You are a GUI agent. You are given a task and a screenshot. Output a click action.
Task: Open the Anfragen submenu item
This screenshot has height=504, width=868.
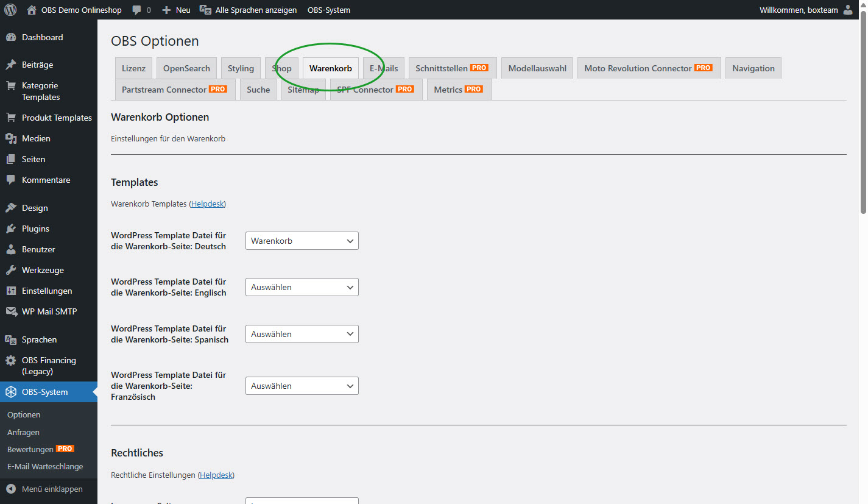click(23, 432)
